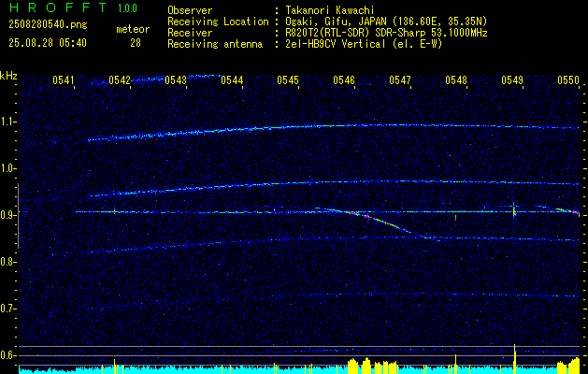This screenshot has width=588, height=374.
Task: Click the 0548 time marker
Action: [x=456, y=79]
